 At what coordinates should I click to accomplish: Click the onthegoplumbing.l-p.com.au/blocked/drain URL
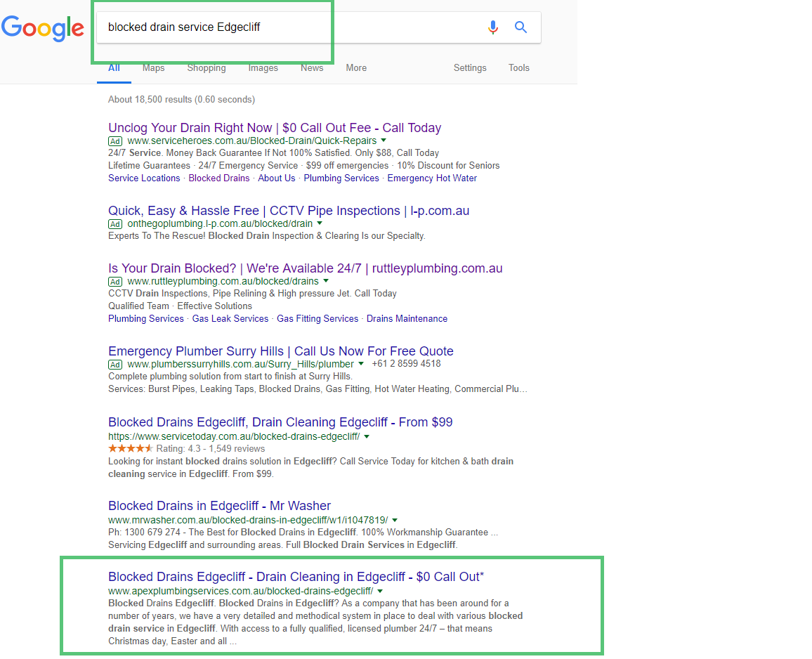point(220,224)
